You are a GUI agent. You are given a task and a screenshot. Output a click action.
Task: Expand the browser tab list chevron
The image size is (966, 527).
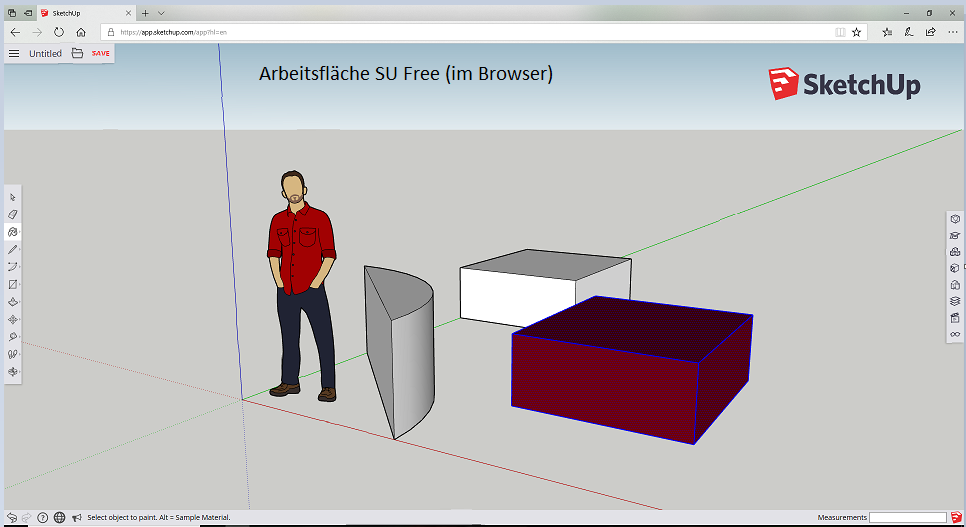tap(161, 13)
